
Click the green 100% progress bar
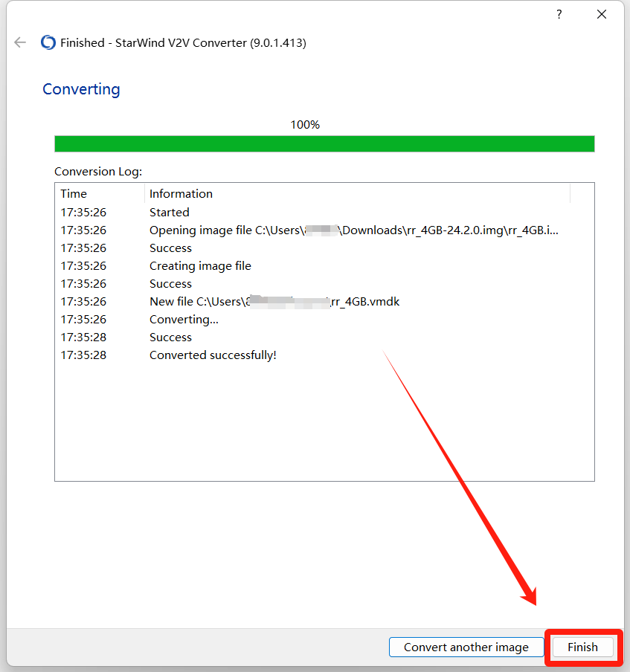pos(324,143)
